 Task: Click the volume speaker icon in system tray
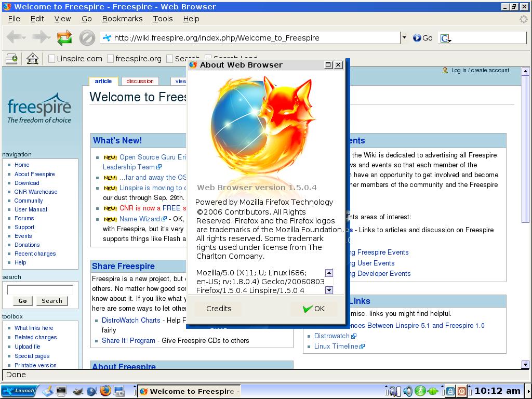tap(408, 391)
